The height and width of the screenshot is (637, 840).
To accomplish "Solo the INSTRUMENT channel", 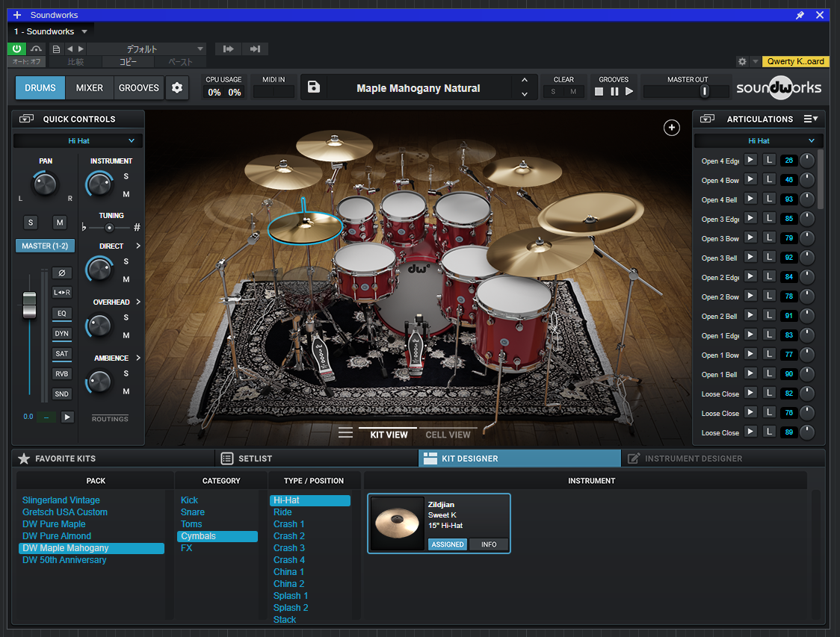I will pos(126,177).
